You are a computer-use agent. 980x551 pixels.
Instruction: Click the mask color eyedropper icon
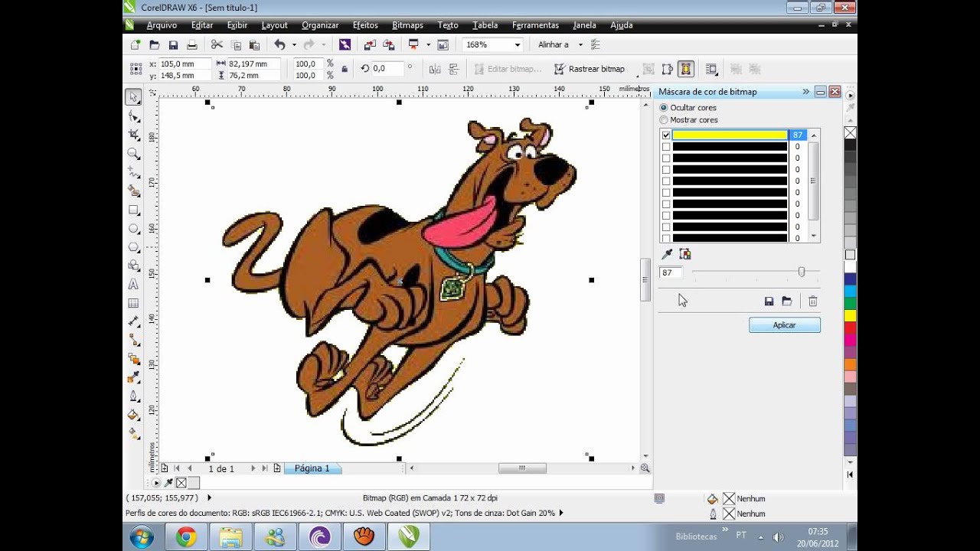(667, 254)
